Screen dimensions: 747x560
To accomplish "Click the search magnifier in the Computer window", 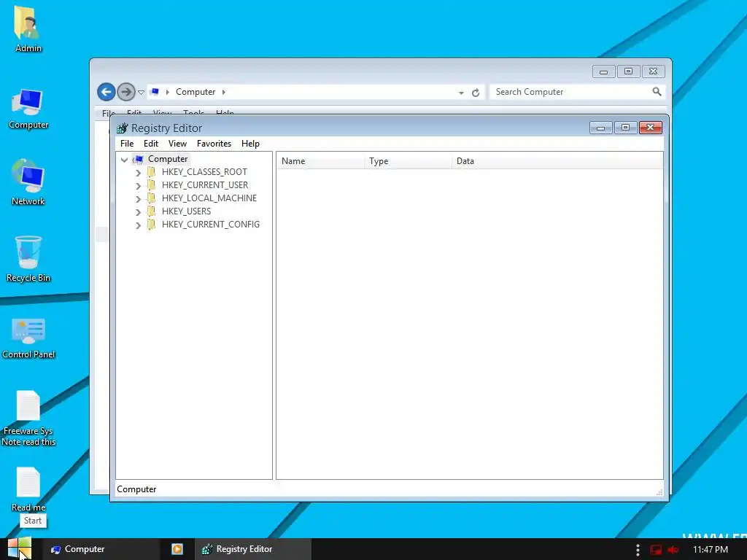I will 657,91.
